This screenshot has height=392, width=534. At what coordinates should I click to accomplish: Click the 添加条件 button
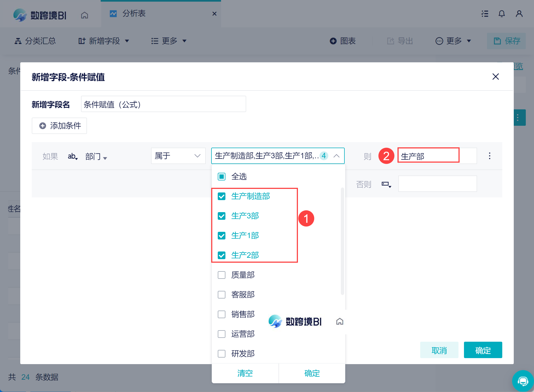pos(59,126)
